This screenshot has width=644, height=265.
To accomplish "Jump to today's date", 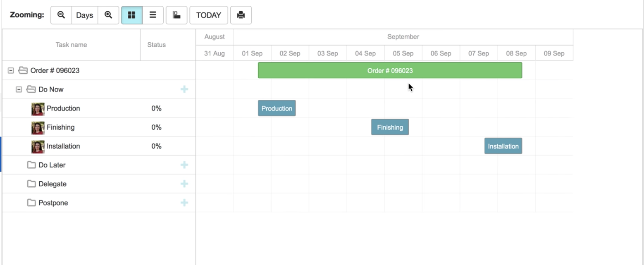I will pyautogui.click(x=209, y=15).
